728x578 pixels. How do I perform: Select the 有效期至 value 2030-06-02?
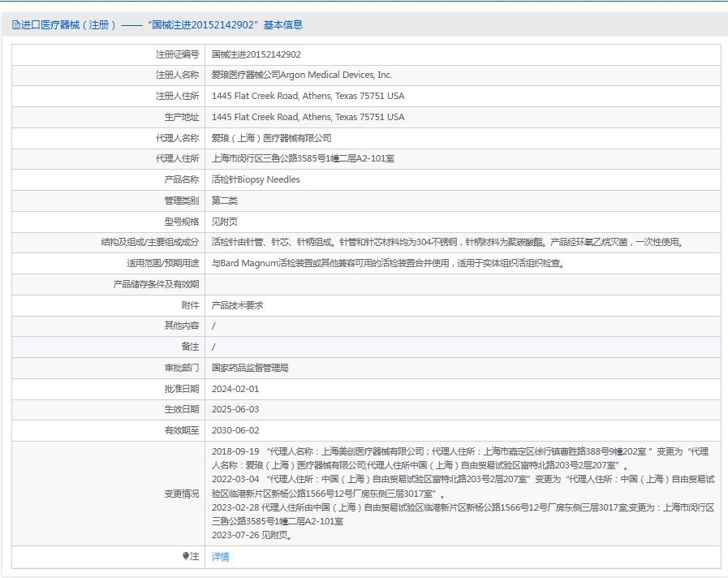(235, 431)
